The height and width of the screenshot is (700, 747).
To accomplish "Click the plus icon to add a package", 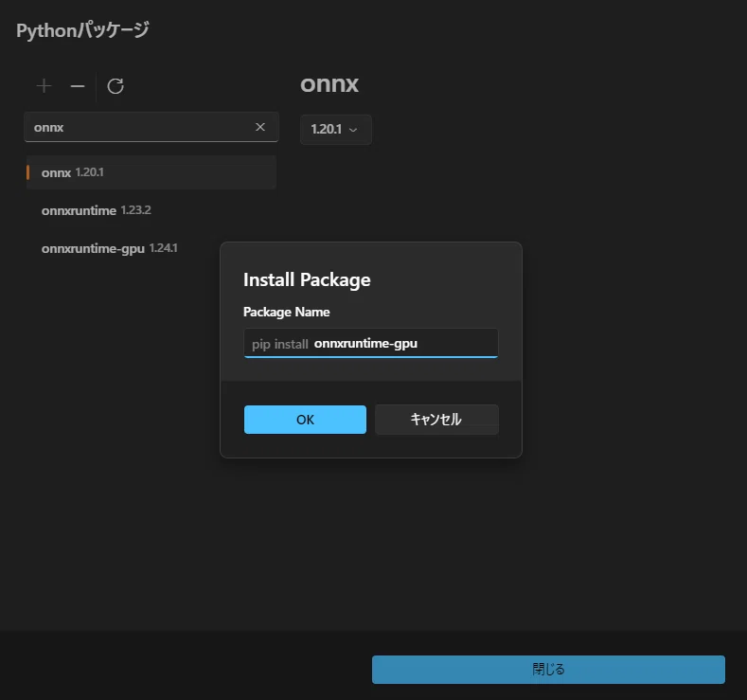I will click(x=44, y=86).
